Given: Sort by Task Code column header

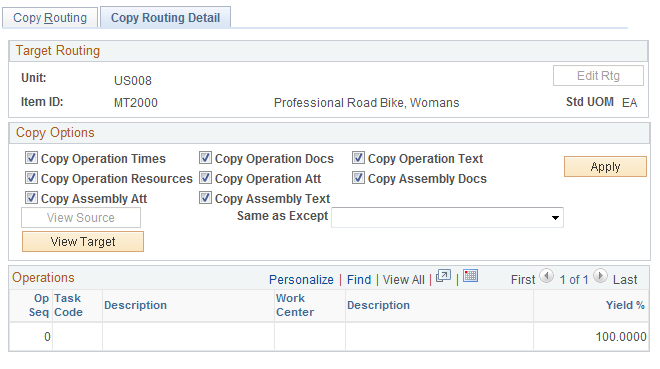Looking at the screenshot, I should [68, 305].
